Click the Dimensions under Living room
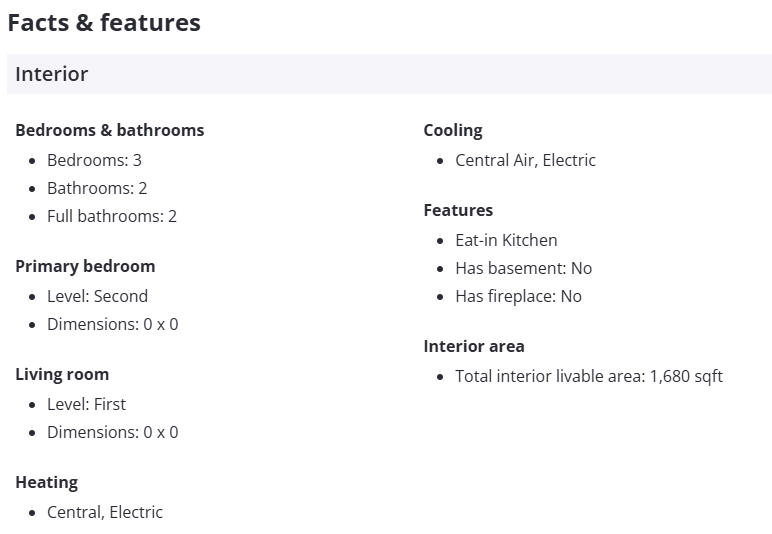 coord(112,432)
